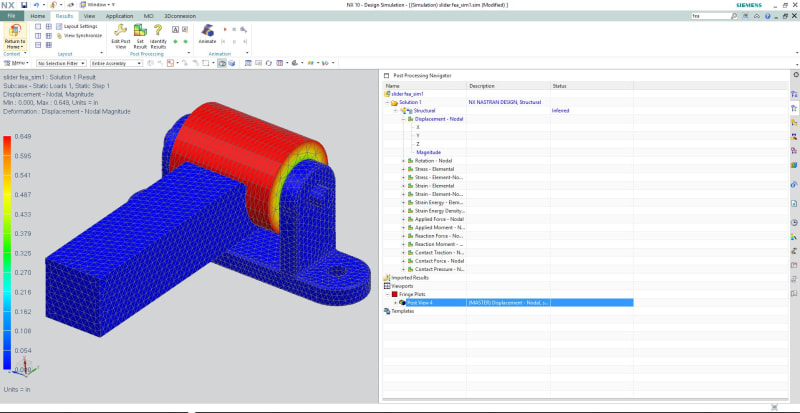Select the Magnitude component
The image size is (800, 413).
coord(428,152)
